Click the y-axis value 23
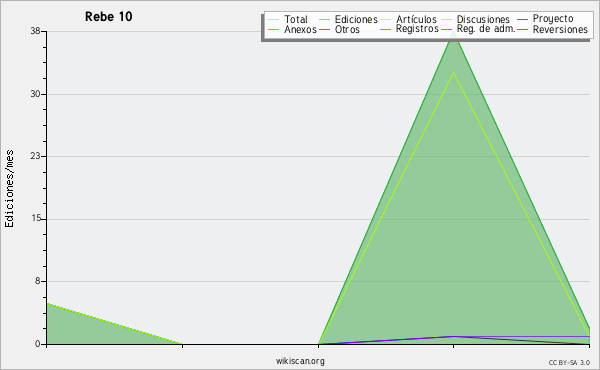The image size is (600, 370). 36,156
